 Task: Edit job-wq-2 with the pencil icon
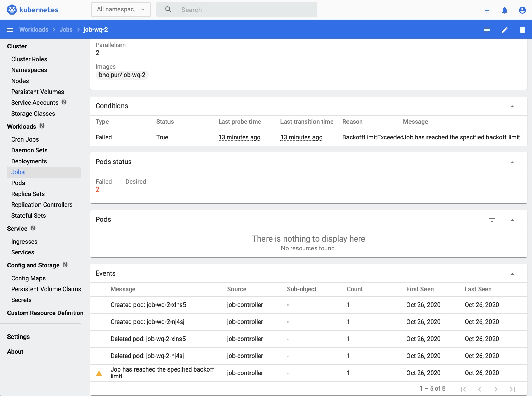click(505, 30)
